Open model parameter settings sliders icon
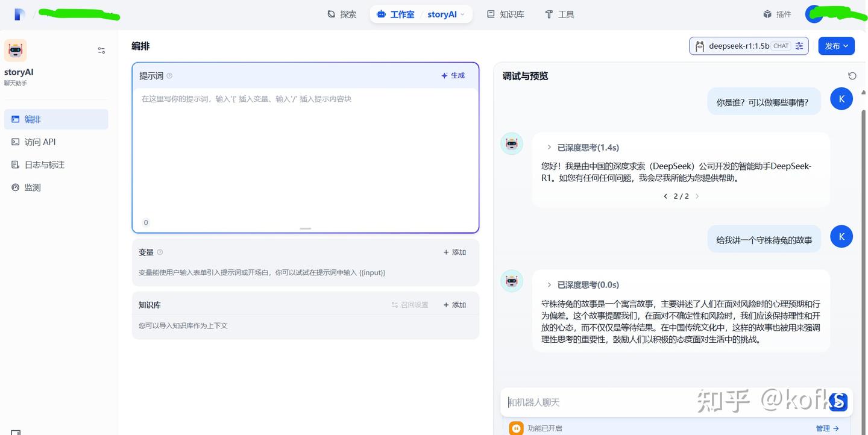The height and width of the screenshot is (435, 868). pos(799,45)
